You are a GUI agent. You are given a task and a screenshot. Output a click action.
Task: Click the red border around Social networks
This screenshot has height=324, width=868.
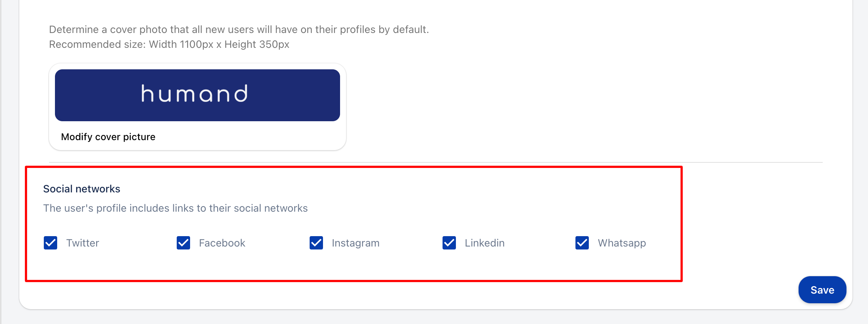(682, 222)
